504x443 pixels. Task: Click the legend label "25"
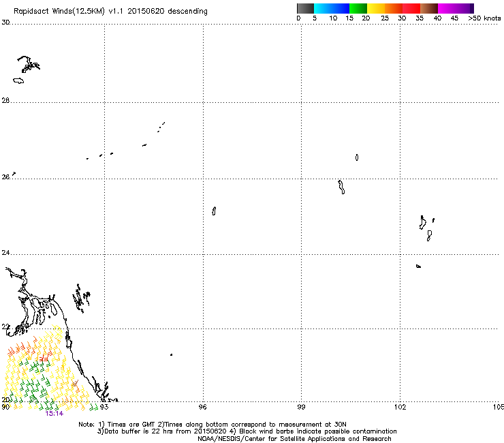click(x=385, y=18)
